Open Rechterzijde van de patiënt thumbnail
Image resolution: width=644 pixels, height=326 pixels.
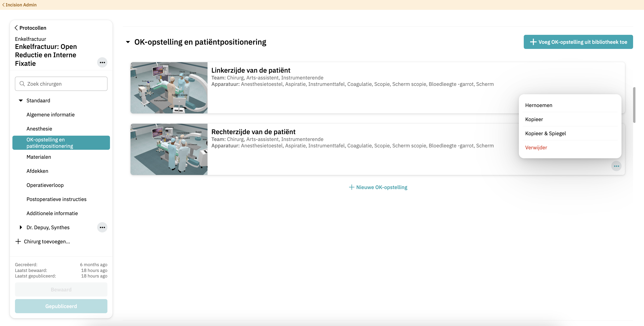[x=169, y=149]
